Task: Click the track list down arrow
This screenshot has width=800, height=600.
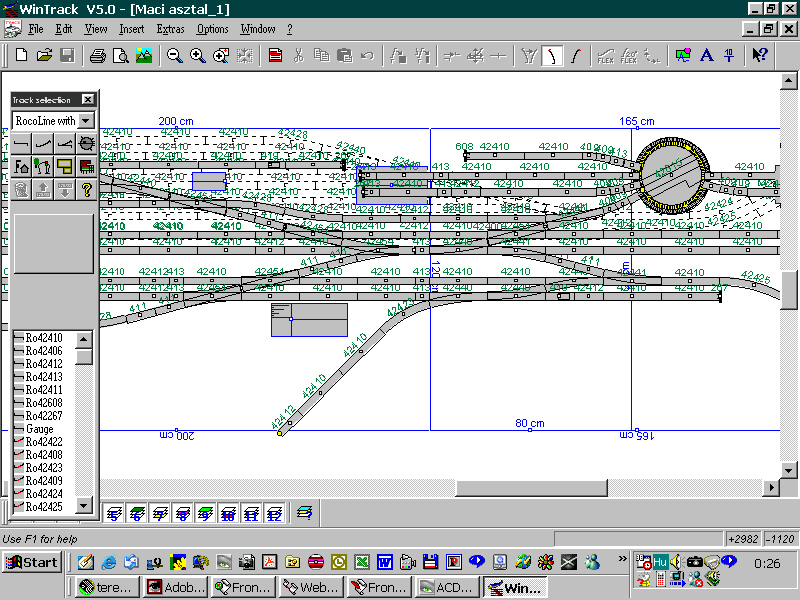Action: 84,505
